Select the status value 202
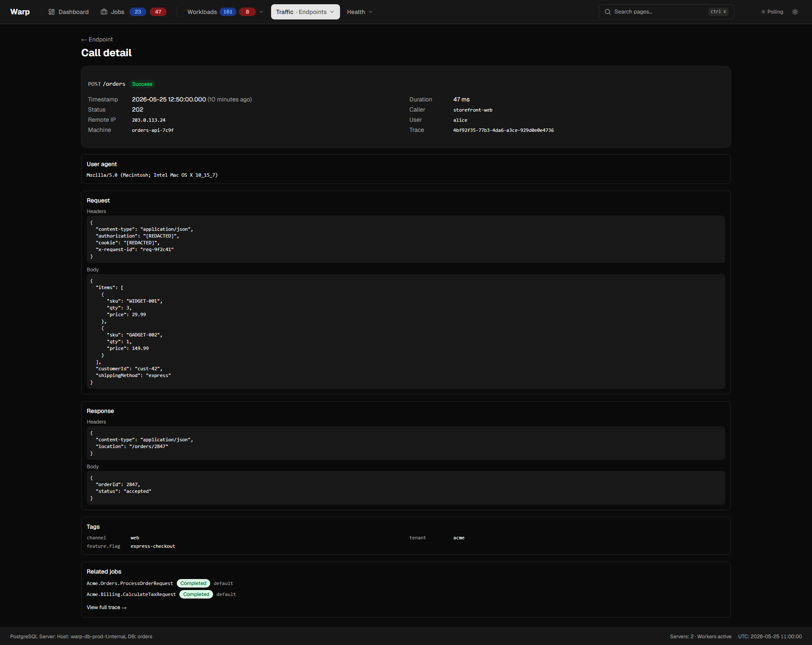Screen dimensions: 812x645 pos(137,109)
